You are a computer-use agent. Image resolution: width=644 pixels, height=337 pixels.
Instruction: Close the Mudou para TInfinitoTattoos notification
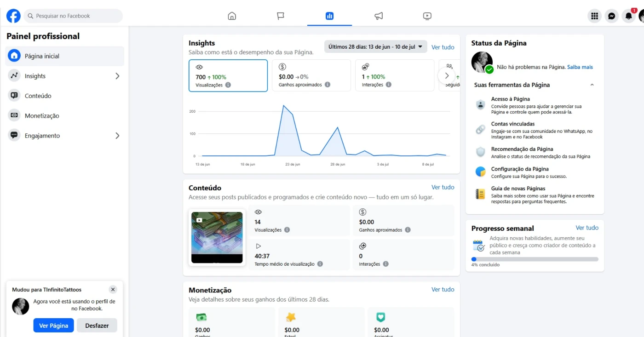click(113, 290)
